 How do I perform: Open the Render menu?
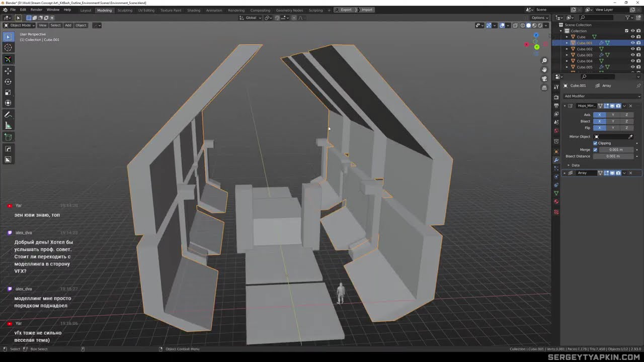coord(36,10)
